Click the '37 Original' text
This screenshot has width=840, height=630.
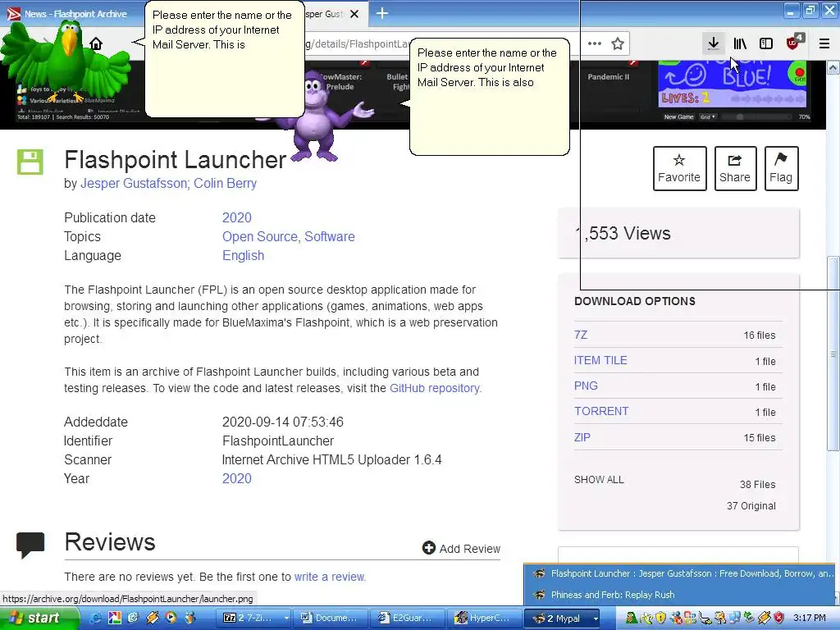751,505
